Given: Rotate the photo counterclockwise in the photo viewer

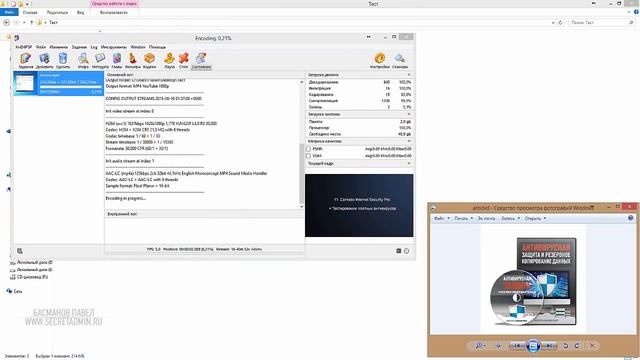Looking at the screenshot, I should click(x=566, y=346).
